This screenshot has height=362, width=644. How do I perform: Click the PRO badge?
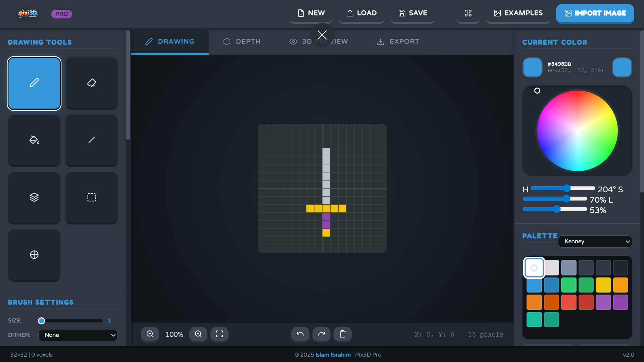(x=62, y=14)
